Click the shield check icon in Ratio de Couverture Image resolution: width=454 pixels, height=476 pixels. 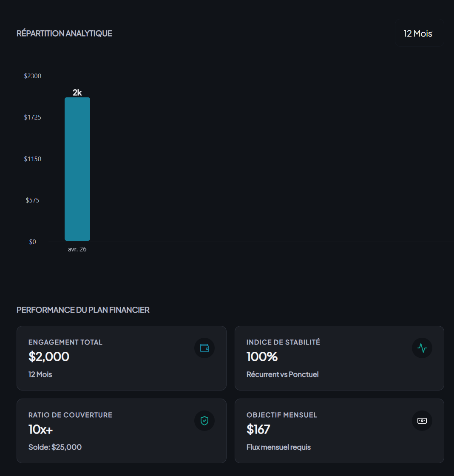point(204,420)
